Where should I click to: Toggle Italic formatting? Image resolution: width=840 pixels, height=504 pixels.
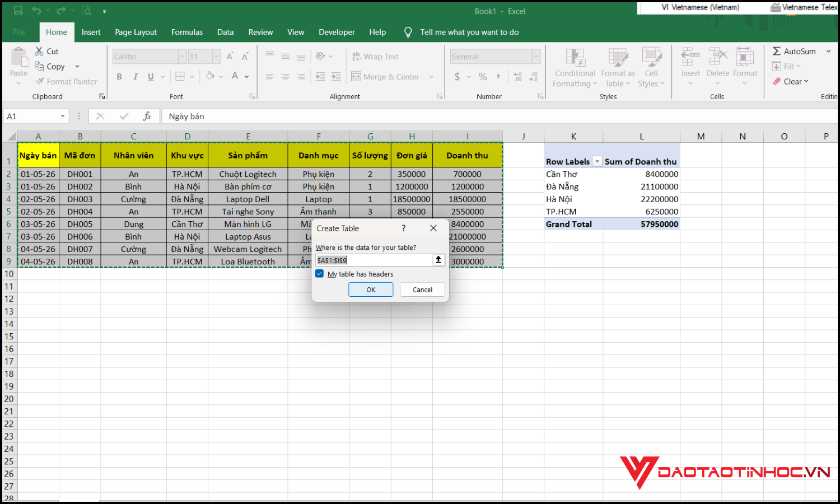pos(135,77)
